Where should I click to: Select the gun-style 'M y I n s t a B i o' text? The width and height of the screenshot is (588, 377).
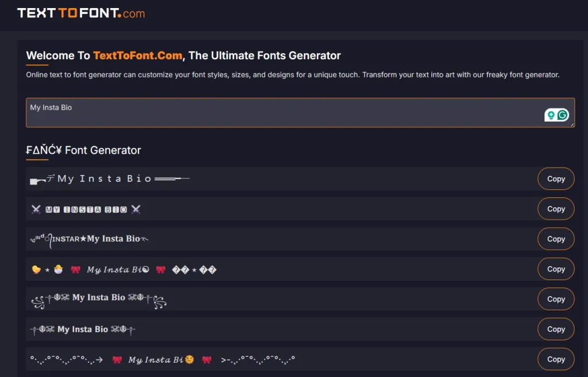pyautogui.click(x=109, y=179)
